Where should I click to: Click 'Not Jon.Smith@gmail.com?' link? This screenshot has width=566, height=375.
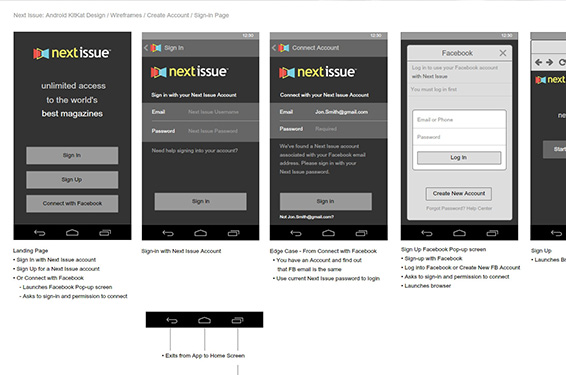pos(307,217)
